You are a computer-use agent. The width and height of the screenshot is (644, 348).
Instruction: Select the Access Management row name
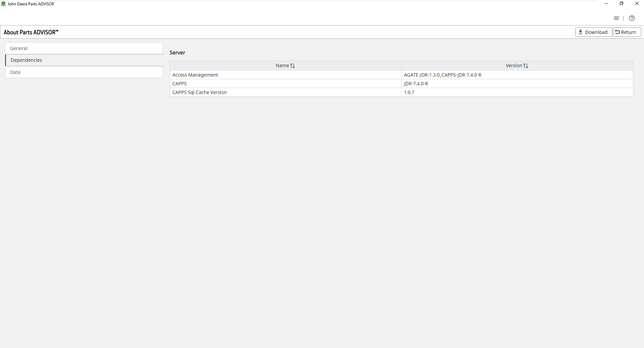tap(195, 75)
